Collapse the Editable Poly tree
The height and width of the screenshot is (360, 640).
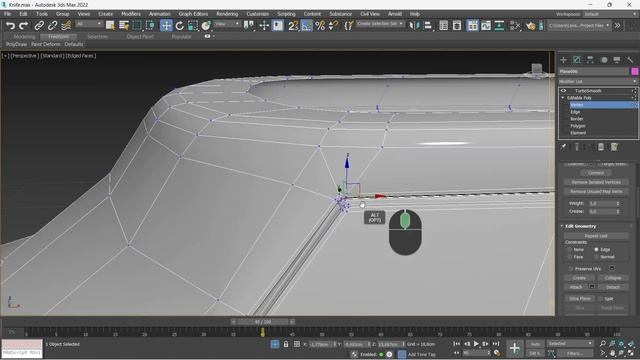563,98
